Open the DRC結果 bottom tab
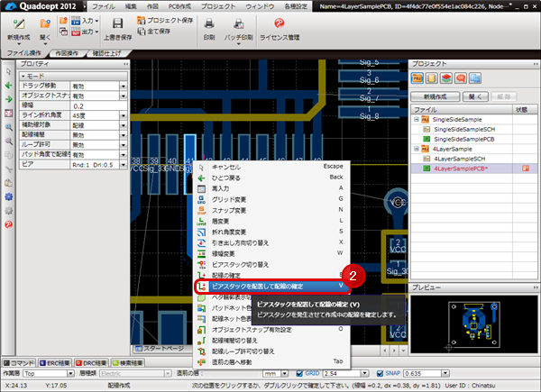The width and height of the screenshot is (541, 392). coord(91,362)
